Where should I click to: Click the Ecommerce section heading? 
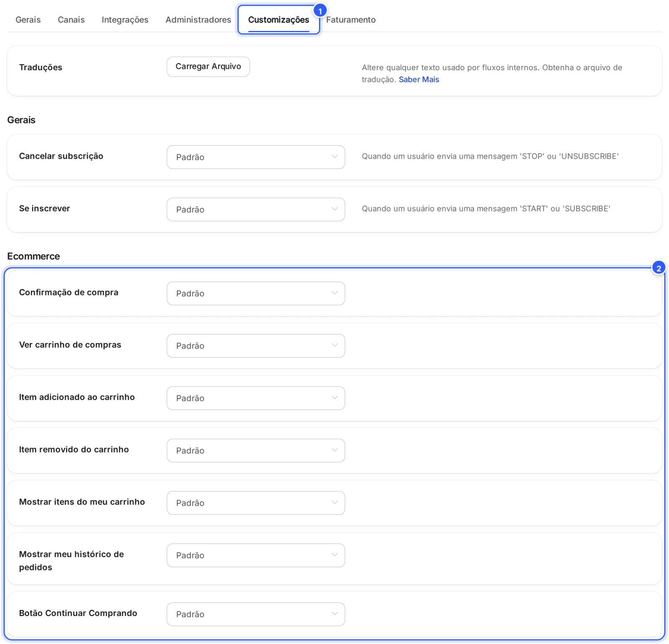pyautogui.click(x=33, y=256)
